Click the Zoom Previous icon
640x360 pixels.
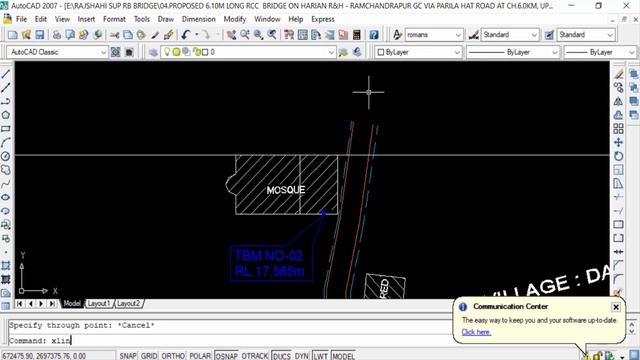pyautogui.click(x=272, y=35)
